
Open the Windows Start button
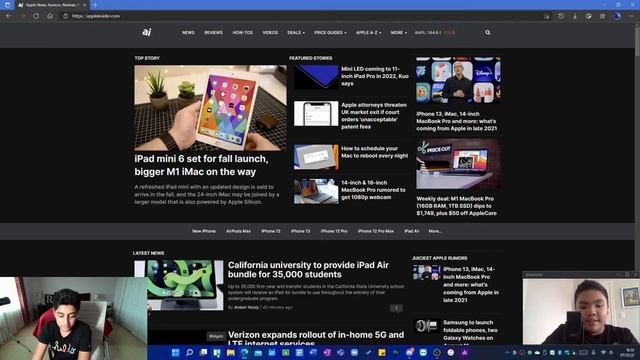[x=176, y=353]
